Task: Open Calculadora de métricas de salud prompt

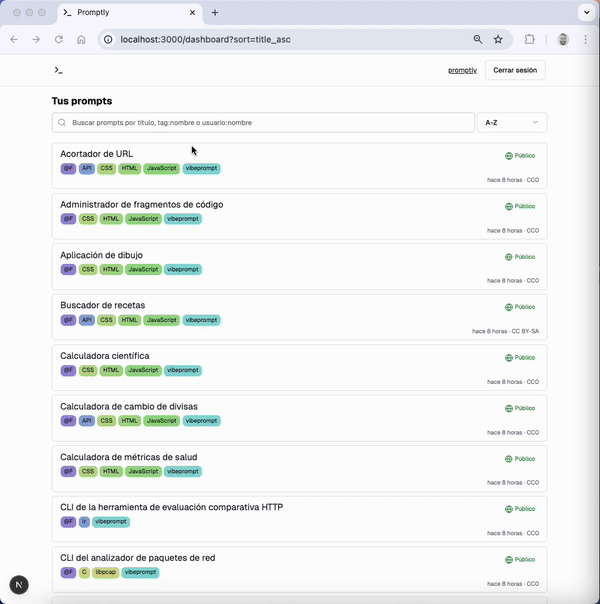Action: click(128, 457)
